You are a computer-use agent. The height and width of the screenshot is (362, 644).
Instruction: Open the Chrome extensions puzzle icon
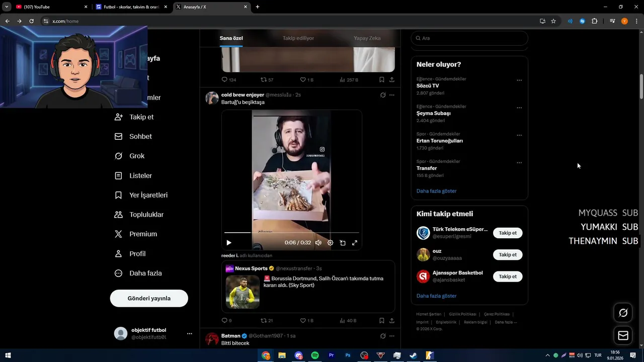point(594,21)
